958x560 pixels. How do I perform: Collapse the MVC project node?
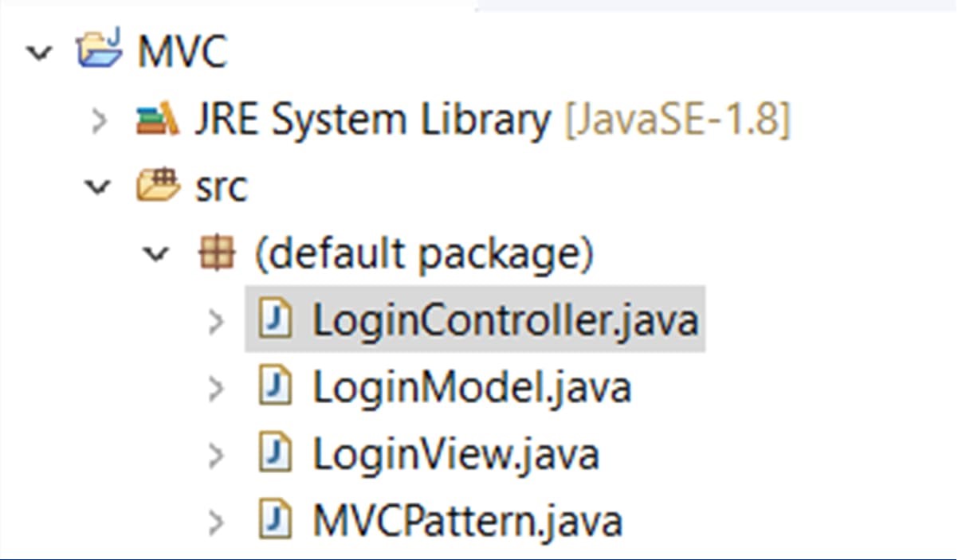pos(39,53)
